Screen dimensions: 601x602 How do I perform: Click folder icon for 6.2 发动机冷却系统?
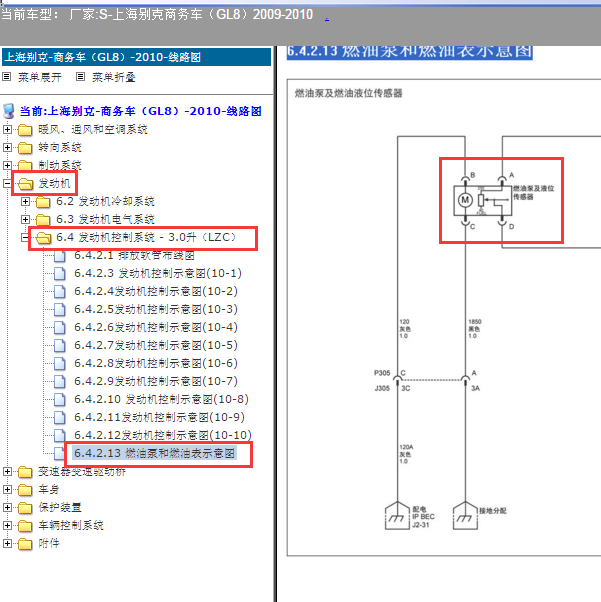pos(43,202)
